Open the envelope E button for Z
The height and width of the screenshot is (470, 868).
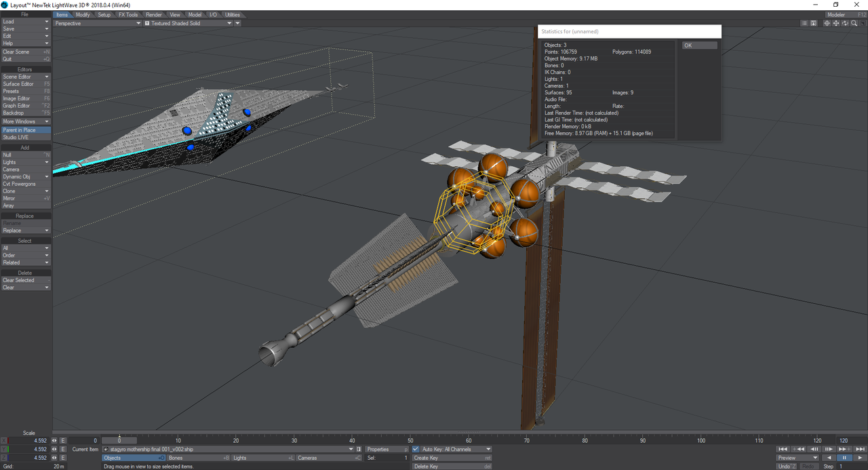[x=63, y=458]
